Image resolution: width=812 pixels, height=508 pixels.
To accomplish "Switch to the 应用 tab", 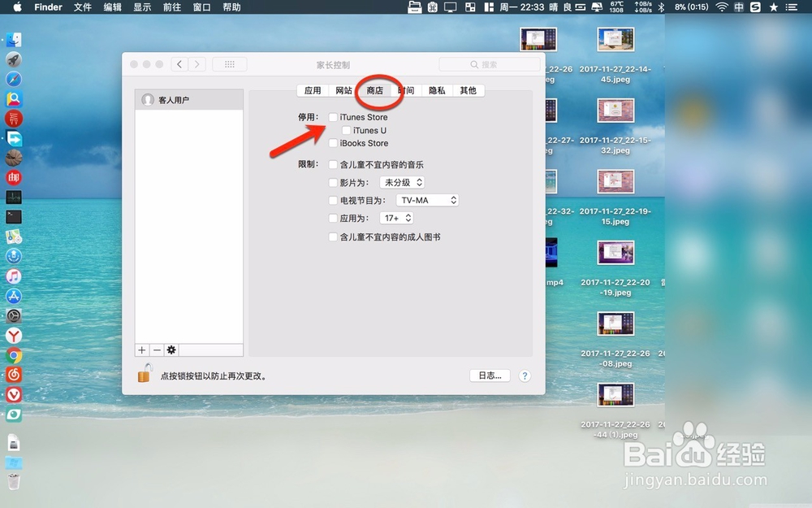I will pos(313,90).
